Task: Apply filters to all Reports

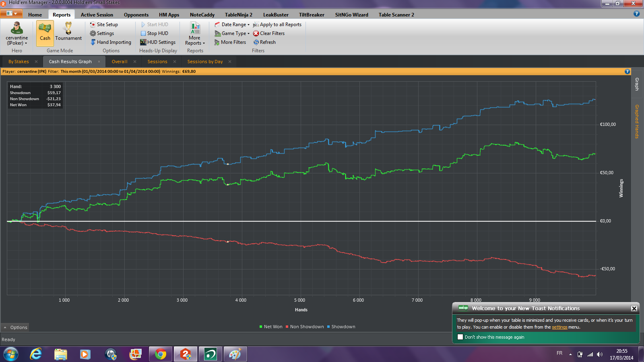Action: click(277, 25)
